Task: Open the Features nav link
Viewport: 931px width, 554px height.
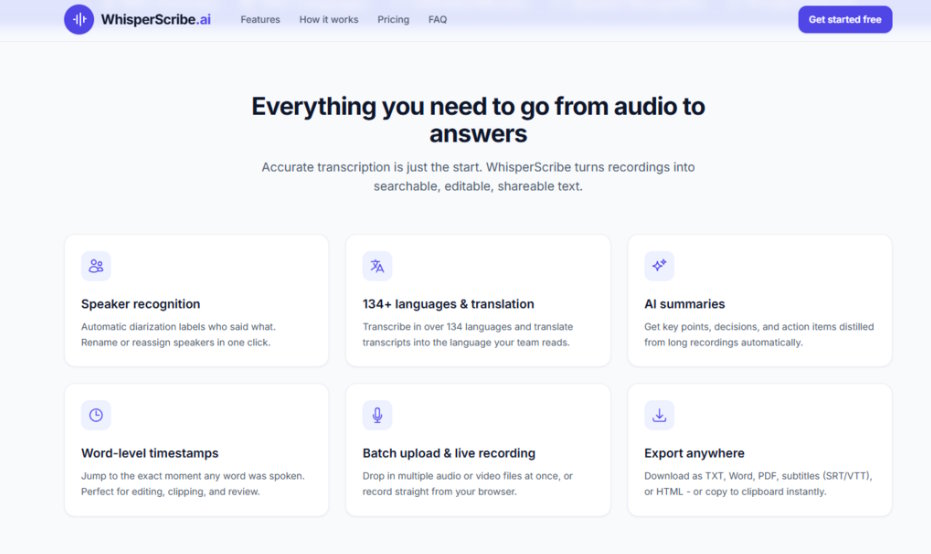Action: coord(260,20)
